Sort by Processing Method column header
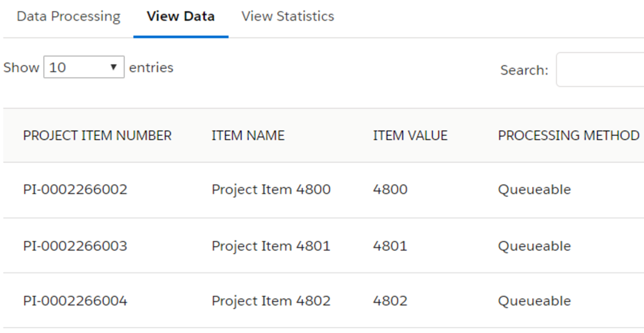 coord(568,135)
